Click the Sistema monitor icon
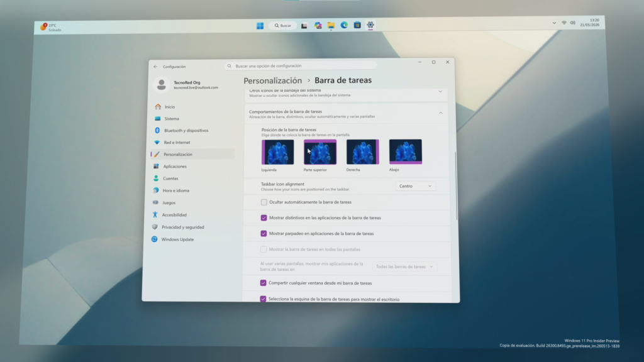644x362 pixels. point(157,119)
